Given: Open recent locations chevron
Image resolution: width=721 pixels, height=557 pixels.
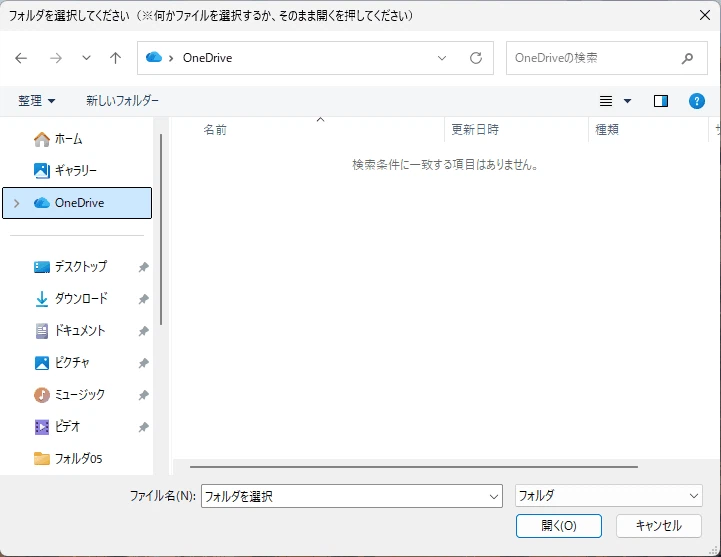Looking at the screenshot, I should [86, 58].
